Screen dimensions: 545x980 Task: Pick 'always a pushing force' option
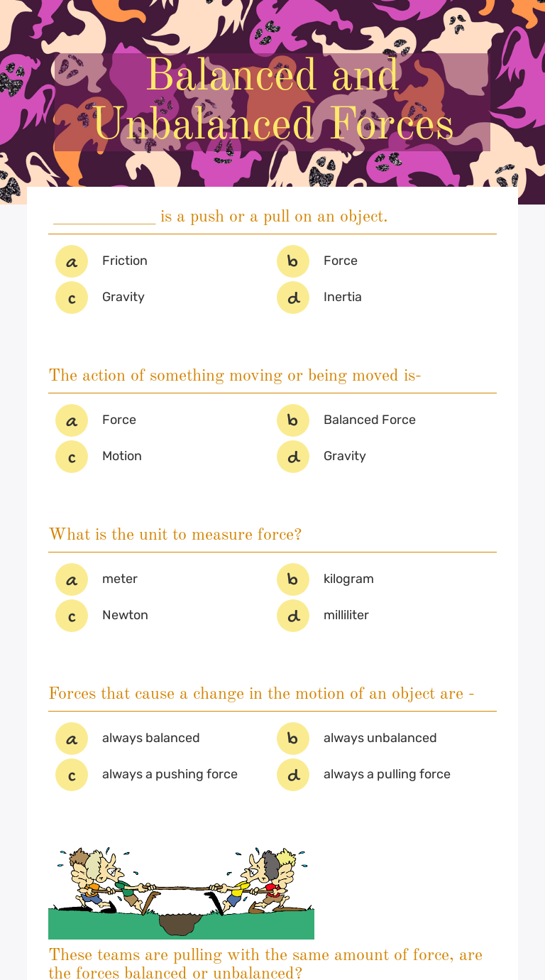coord(72,775)
